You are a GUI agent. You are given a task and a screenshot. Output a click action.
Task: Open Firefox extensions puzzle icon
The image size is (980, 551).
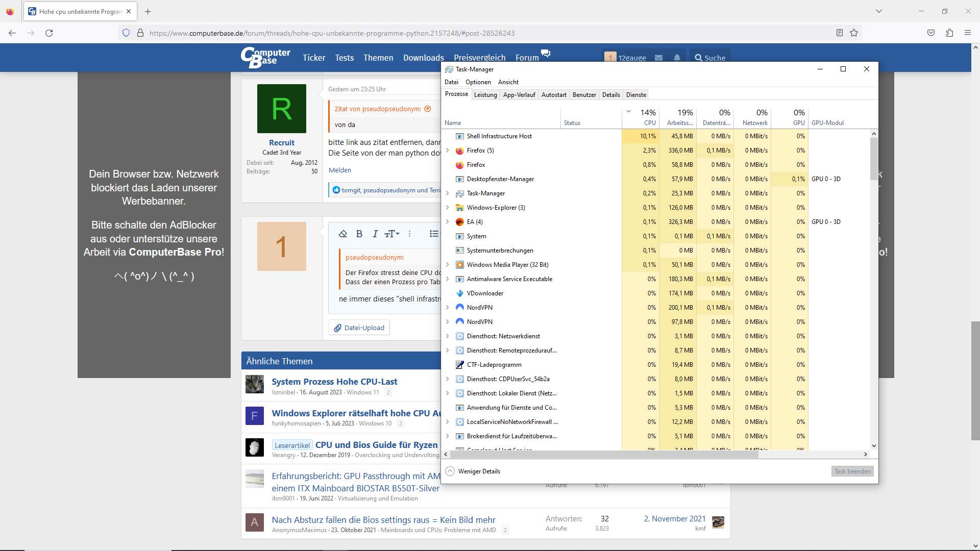point(949,33)
